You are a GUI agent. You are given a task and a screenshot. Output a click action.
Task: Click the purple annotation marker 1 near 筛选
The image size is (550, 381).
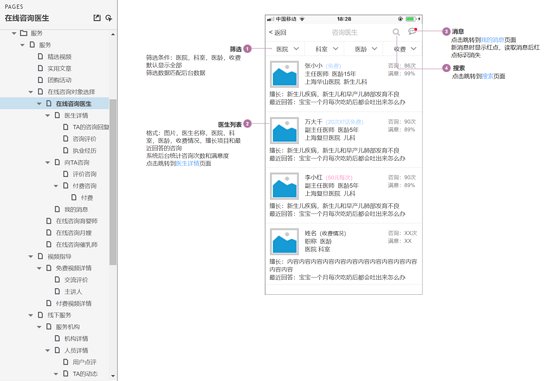point(247,49)
